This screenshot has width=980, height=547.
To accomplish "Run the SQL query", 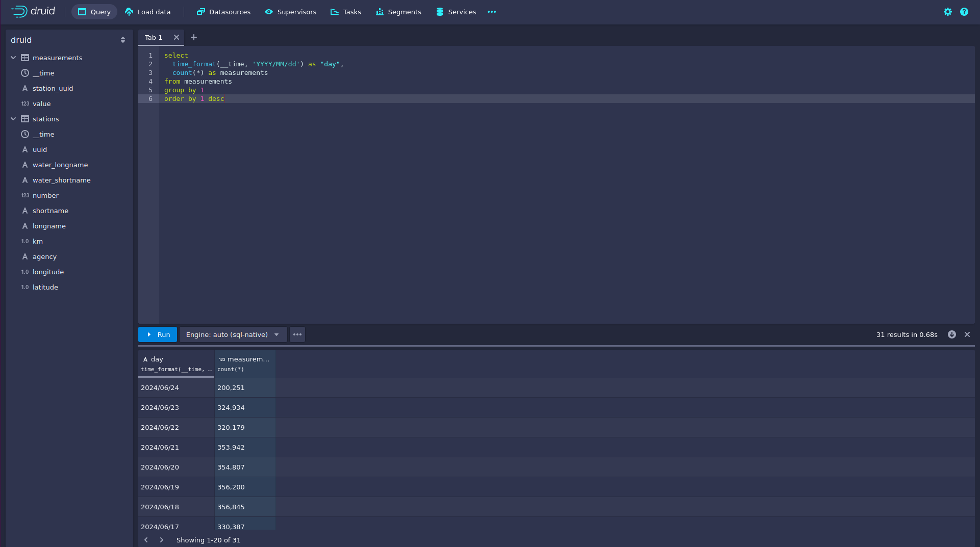I will pos(158,334).
